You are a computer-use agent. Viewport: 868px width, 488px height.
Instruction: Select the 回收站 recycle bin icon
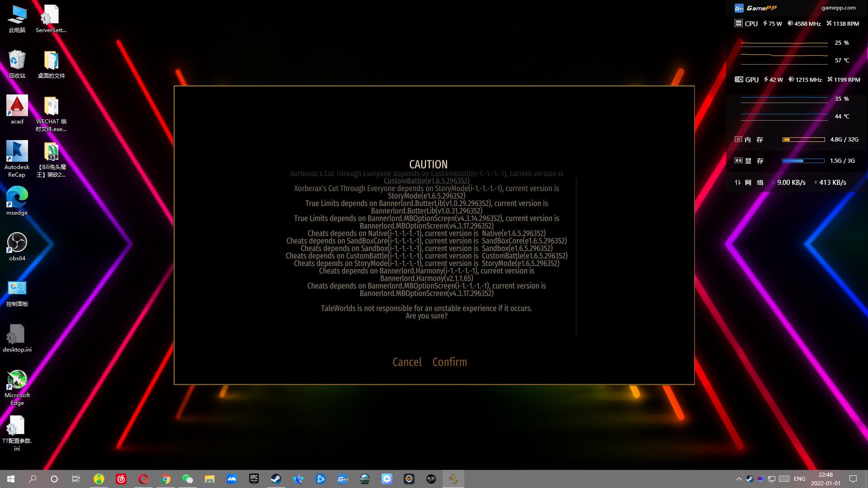17,65
